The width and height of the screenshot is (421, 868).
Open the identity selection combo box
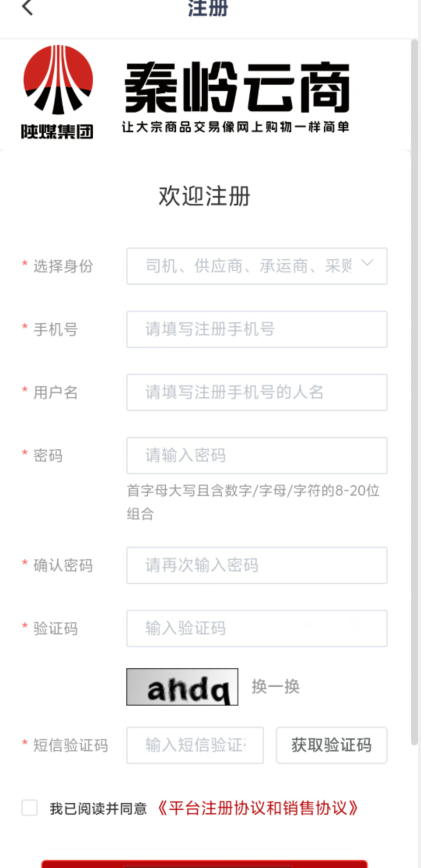click(x=257, y=266)
